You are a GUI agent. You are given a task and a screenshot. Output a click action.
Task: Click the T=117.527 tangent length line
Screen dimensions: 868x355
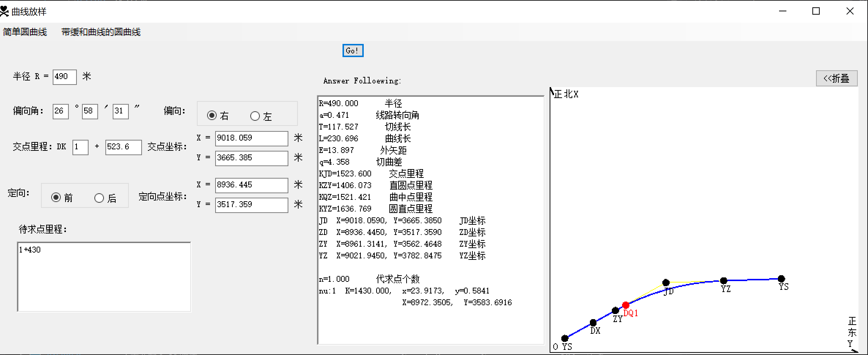pyautogui.click(x=365, y=127)
